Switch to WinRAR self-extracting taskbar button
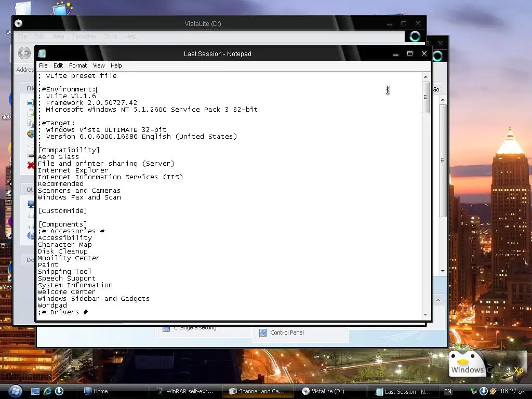Screen dimensions: 532x399 (x=186, y=391)
